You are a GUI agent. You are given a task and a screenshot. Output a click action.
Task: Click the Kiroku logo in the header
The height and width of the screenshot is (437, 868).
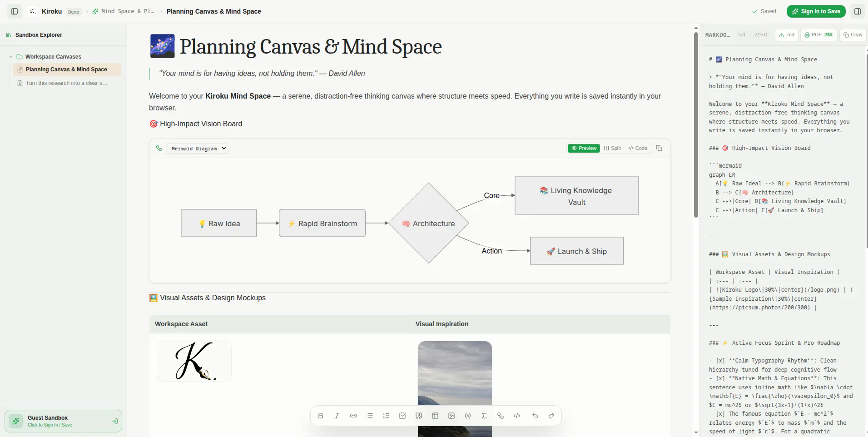[x=33, y=11]
